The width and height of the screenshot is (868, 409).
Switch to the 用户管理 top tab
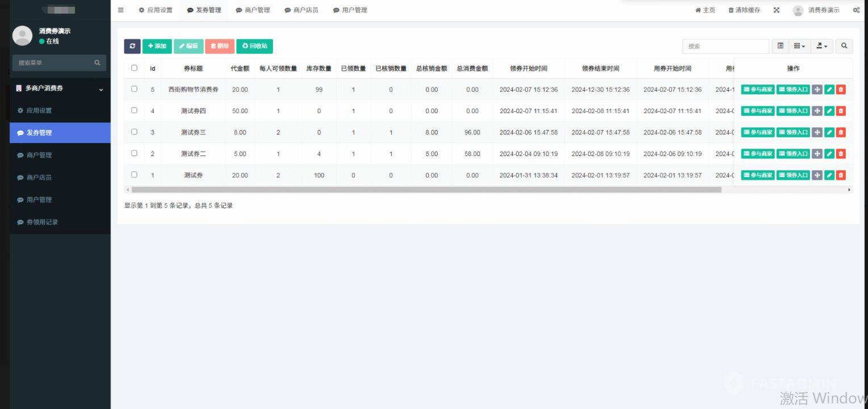point(350,10)
